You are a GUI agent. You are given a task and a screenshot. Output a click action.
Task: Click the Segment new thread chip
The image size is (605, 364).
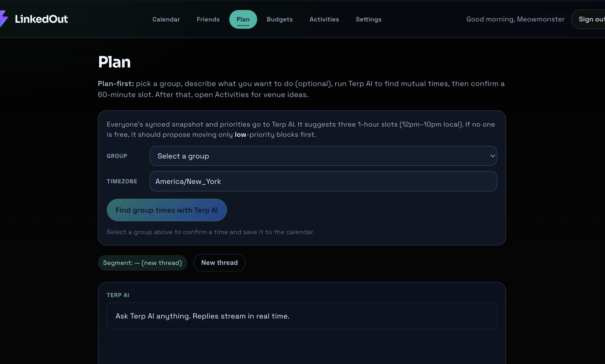[142, 263]
